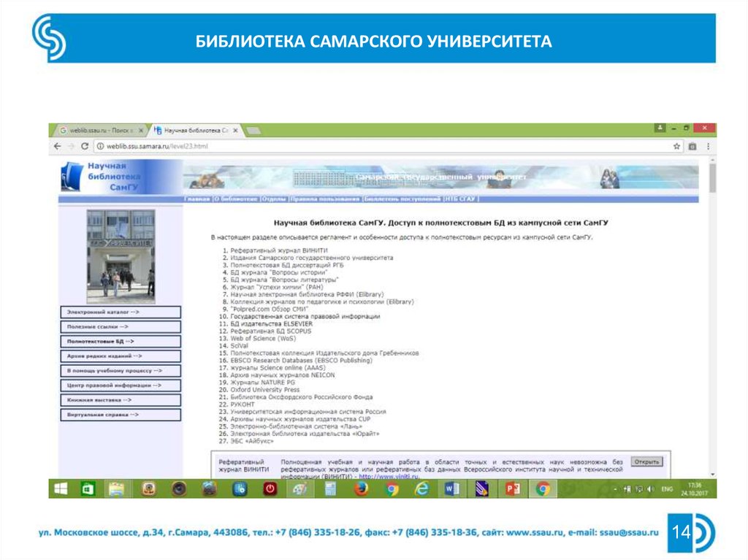Click list item Web of Science (WoS)
Screen dimensions: 748x560
[263, 338]
